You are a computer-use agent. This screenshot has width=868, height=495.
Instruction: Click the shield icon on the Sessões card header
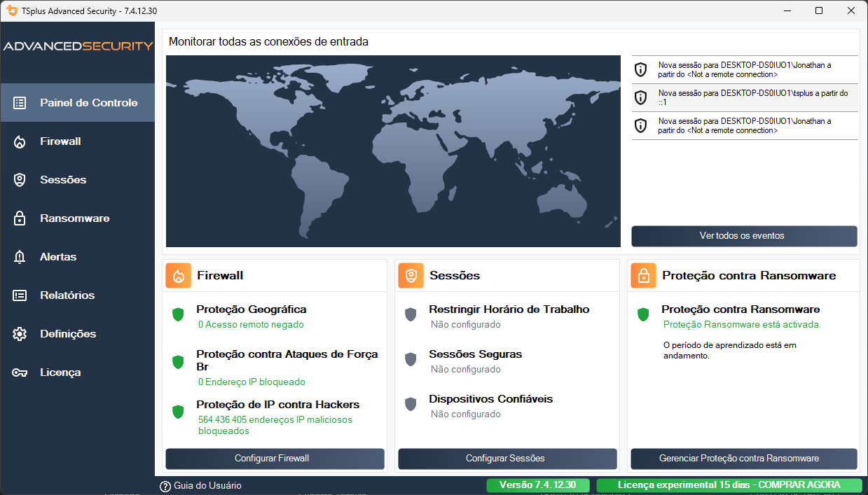pyautogui.click(x=411, y=275)
